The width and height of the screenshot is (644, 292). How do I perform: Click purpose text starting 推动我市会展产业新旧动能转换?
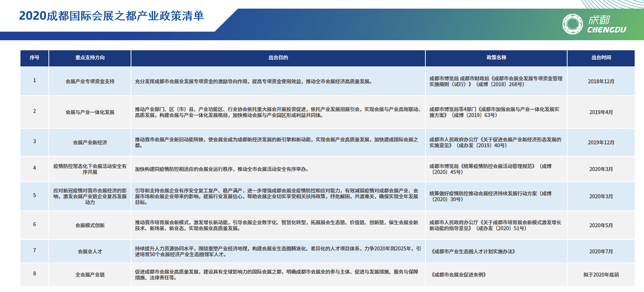click(x=276, y=142)
